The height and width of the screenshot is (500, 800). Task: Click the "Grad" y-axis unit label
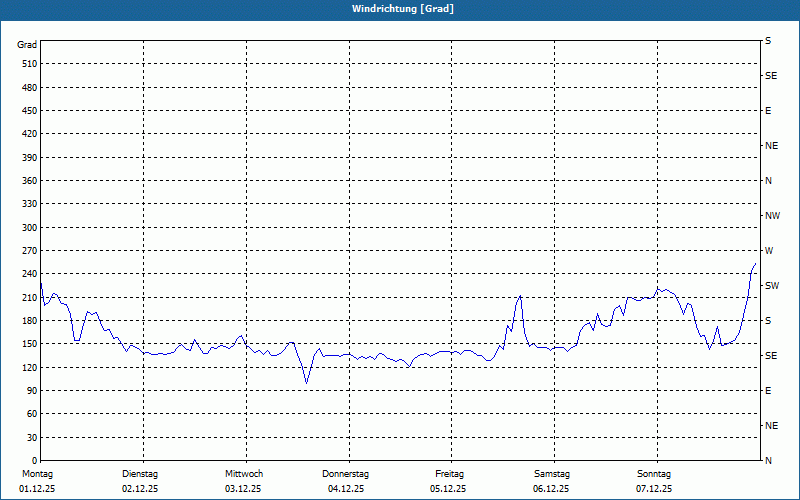coord(27,45)
